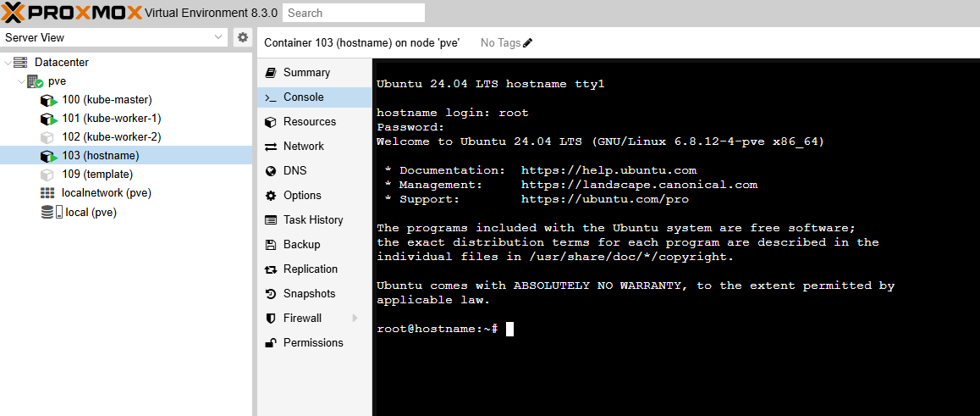Click the Proxmox logo
The height and width of the screenshot is (416, 980).
[73, 12]
